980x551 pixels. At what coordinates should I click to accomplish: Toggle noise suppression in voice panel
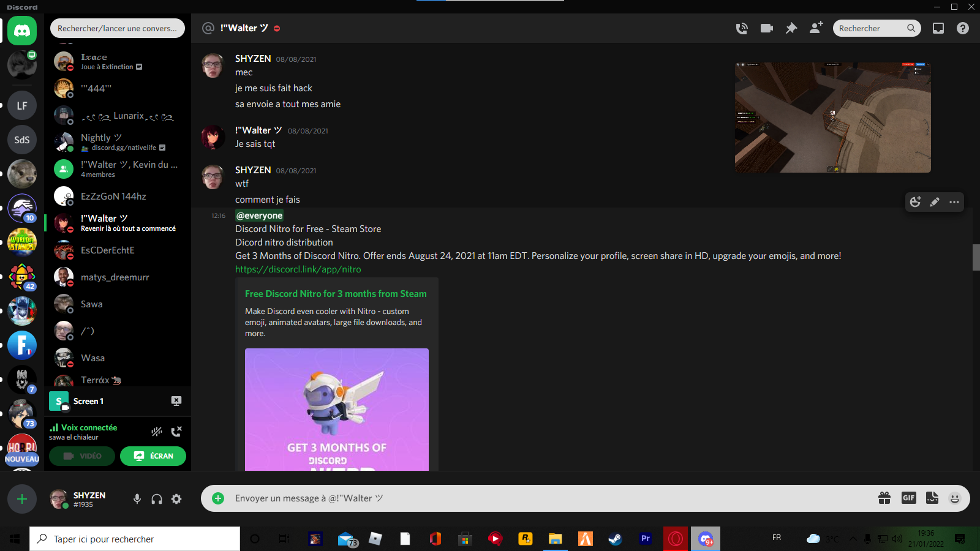point(157,432)
